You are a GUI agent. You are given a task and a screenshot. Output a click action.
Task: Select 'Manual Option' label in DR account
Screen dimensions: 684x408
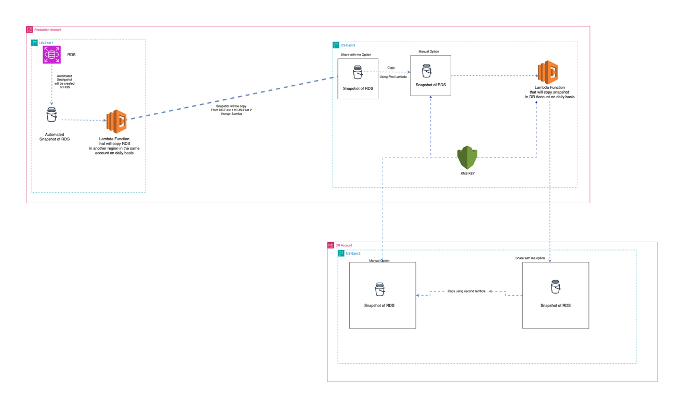coord(379,261)
